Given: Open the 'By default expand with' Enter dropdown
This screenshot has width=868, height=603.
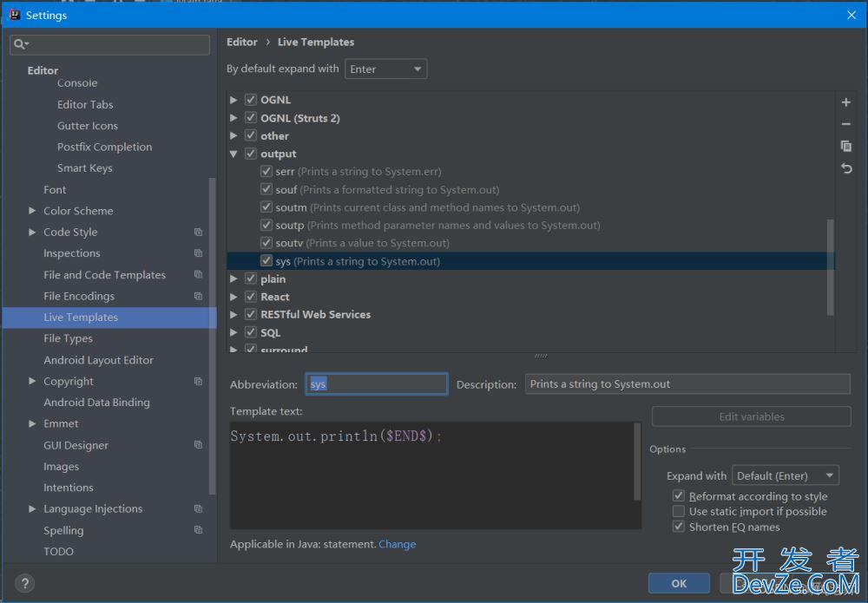Looking at the screenshot, I should click(x=386, y=69).
